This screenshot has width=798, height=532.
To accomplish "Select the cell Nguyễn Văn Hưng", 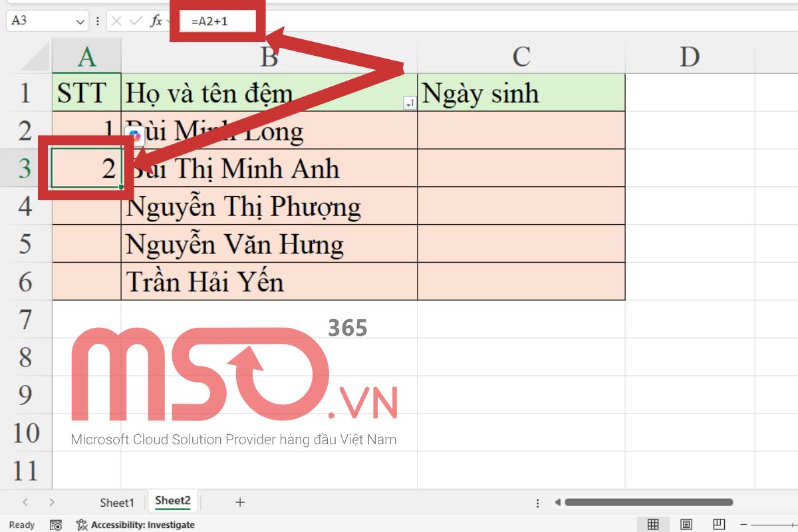I will 269,244.
